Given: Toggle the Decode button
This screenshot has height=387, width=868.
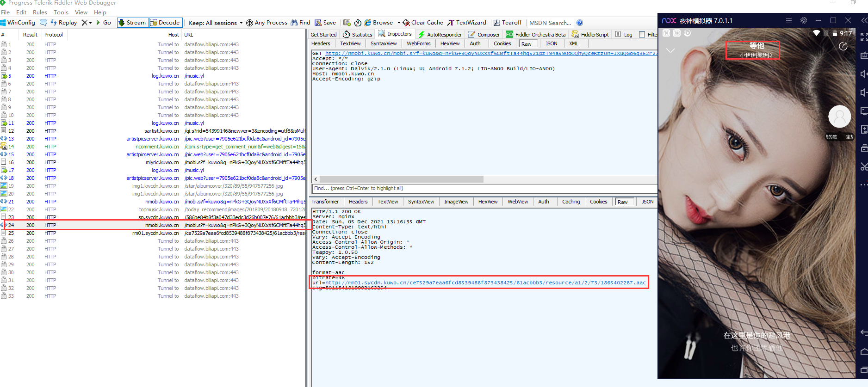Looking at the screenshot, I should coord(165,23).
